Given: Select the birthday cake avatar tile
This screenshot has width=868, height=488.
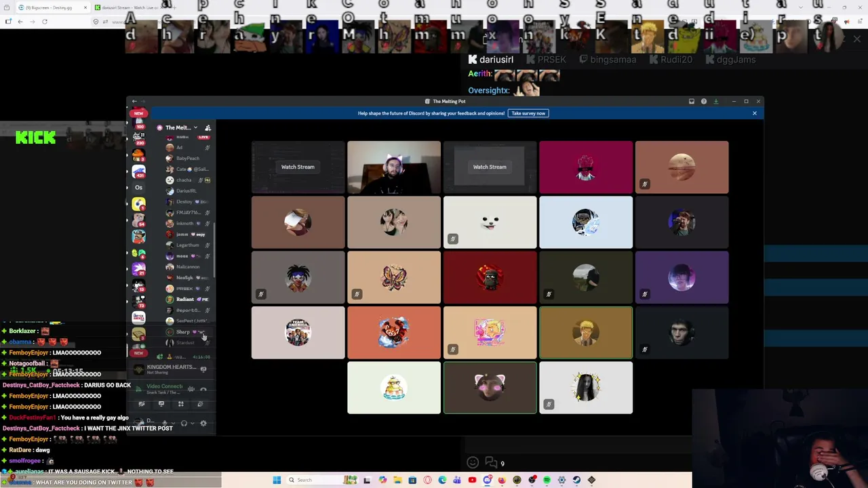Looking at the screenshot, I should click(x=394, y=388).
